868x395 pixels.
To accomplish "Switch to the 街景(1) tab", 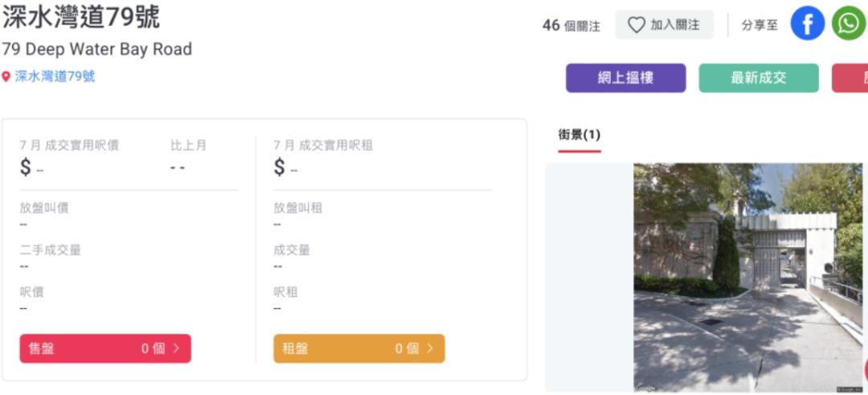I will pos(579,134).
